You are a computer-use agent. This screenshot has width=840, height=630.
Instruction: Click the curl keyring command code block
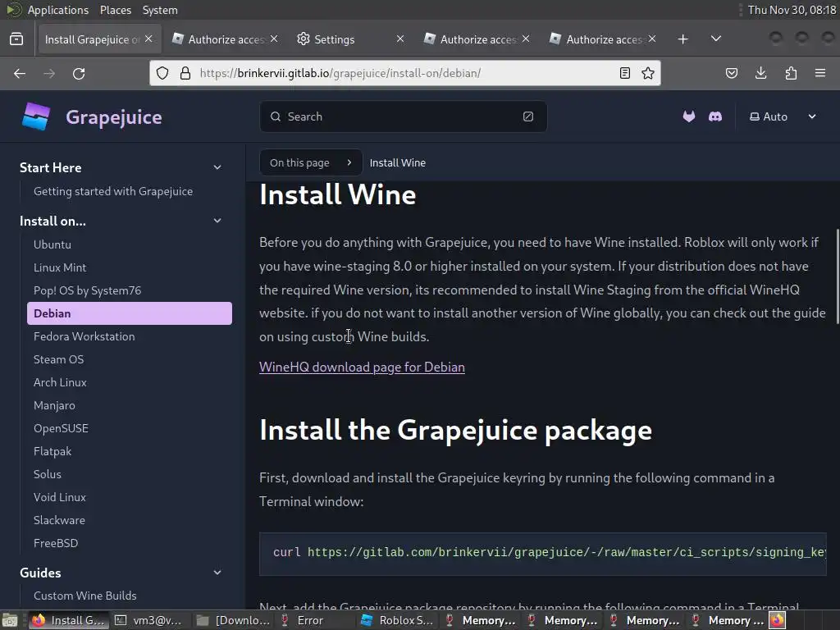tap(543, 554)
